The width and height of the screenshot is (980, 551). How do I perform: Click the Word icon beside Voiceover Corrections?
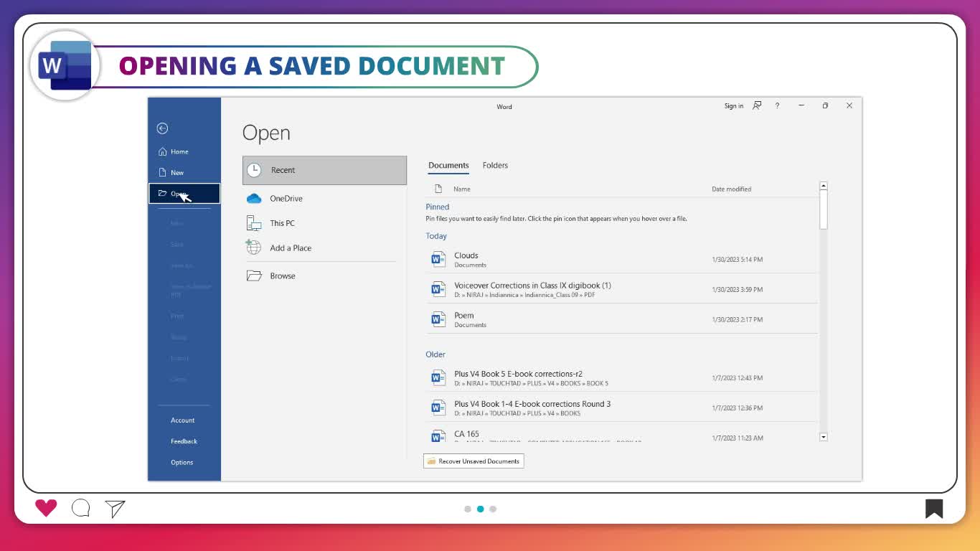pos(438,290)
